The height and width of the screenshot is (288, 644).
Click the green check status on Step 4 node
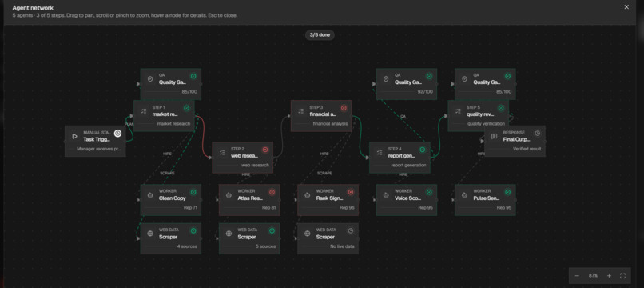(x=422, y=150)
